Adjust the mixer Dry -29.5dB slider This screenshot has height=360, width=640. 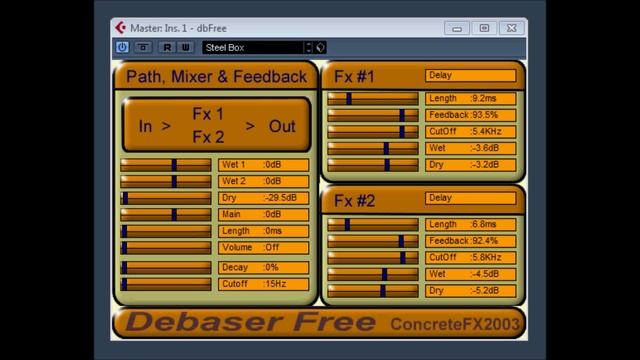pos(166,198)
